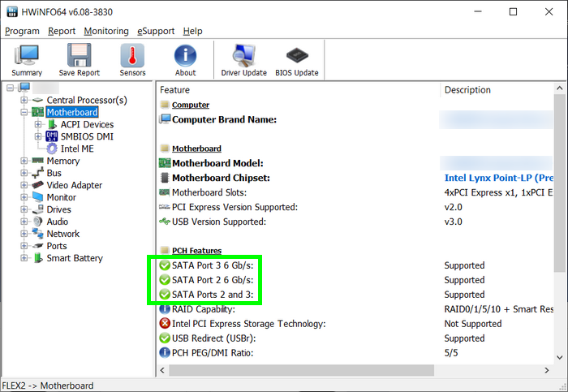
Task: Click the Network tree icon
Action: (x=37, y=234)
